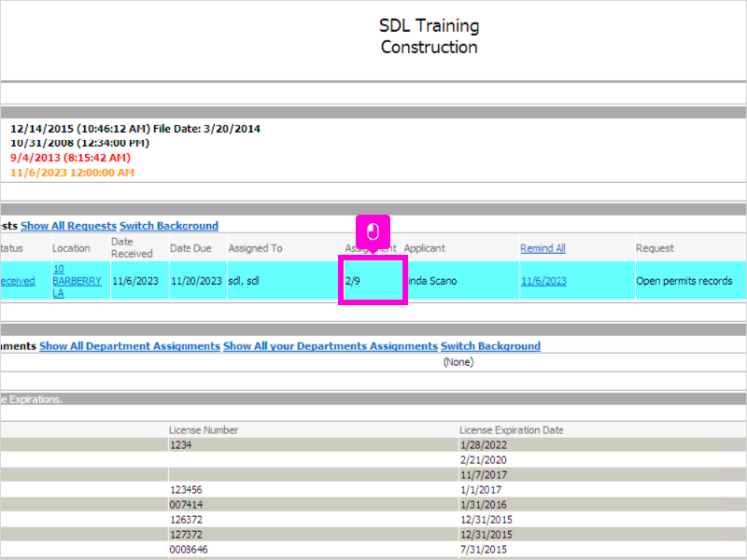
Task: Select license number 0003646
Action: (189, 550)
